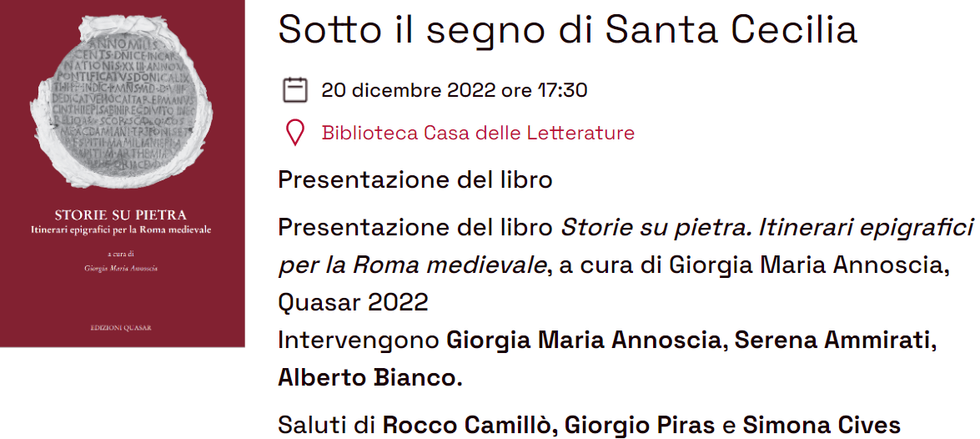Screen dimensions: 980x439
Task: Click the author name on the book cover
Action: click(121, 268)
